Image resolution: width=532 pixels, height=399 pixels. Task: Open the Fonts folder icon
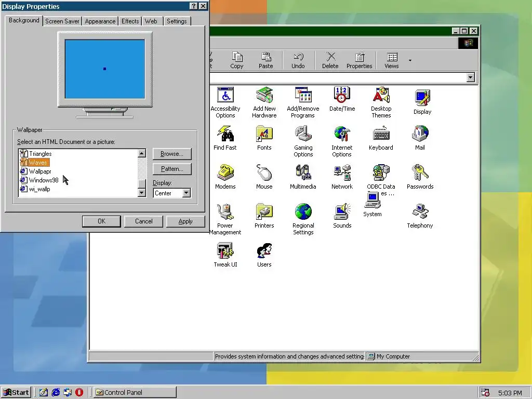(x=264, y=138)
